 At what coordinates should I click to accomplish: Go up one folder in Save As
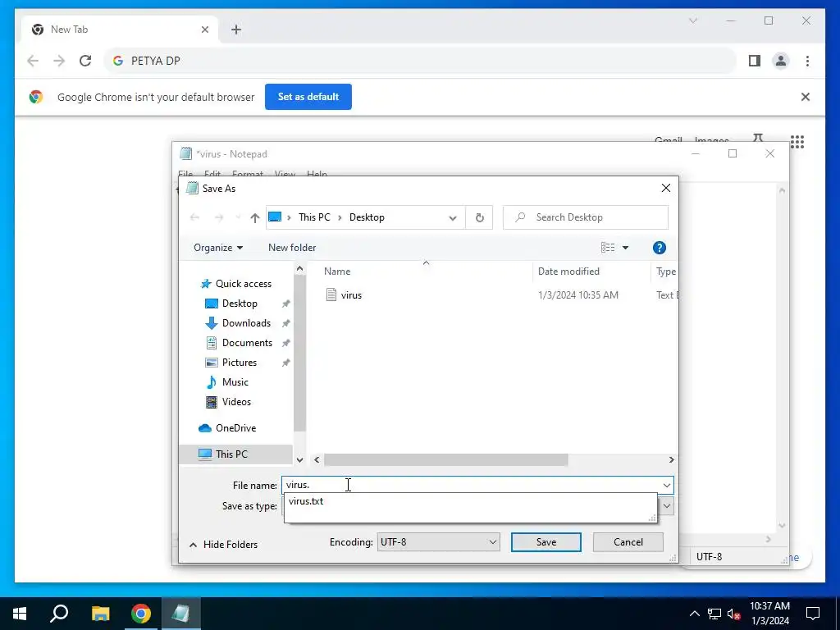[255, 217]
